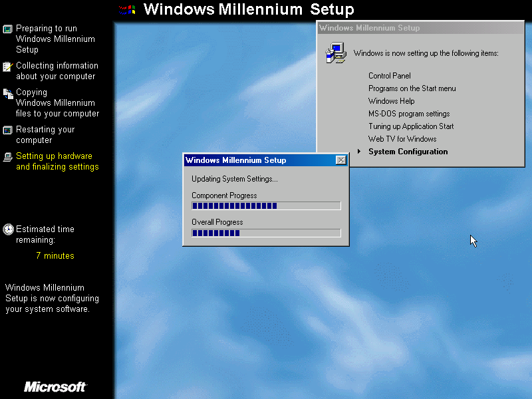Close the Updating System Settings dialog
The image size is (532, 399).
coord(340,160)
